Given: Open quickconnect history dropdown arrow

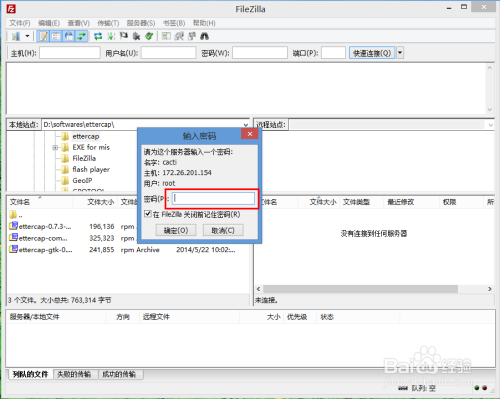Looking at the screenshot, I should click(x=400, y=53).
